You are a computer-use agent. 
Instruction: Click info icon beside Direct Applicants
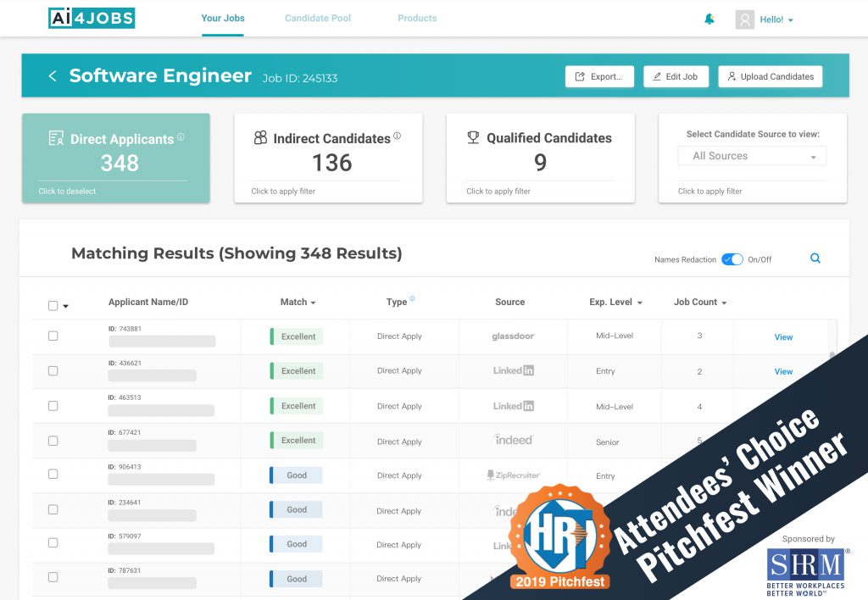(x=181, y=136)
